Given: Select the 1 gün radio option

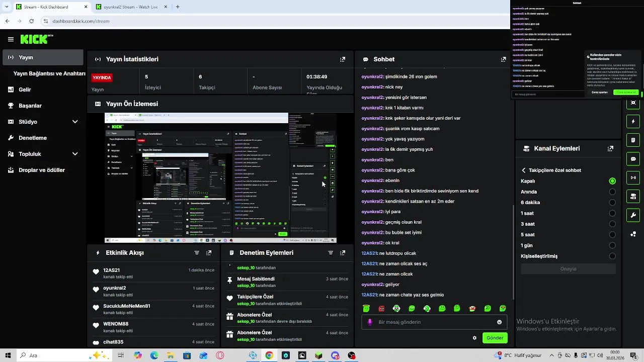Looking at the screenshot, I should 612,245.
